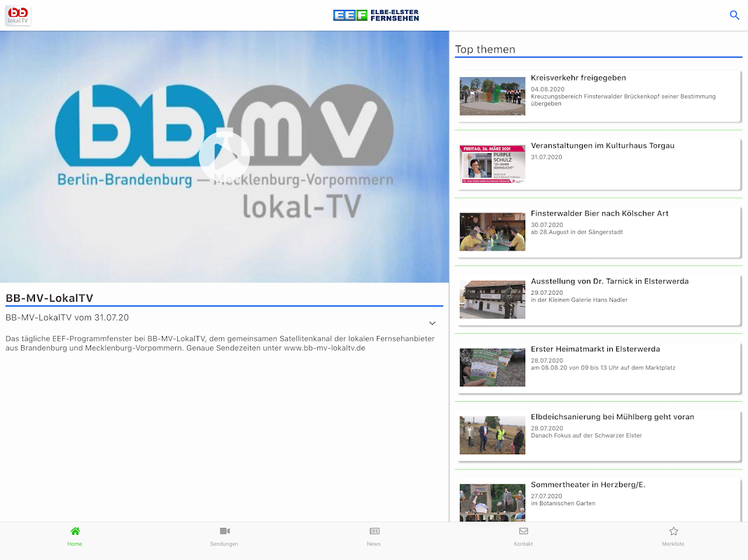The width and height of the screenshot is (748, 560).
Task: Click the Elbe-Elster Fernsehen header logo
Action: [x=376, y=15]
